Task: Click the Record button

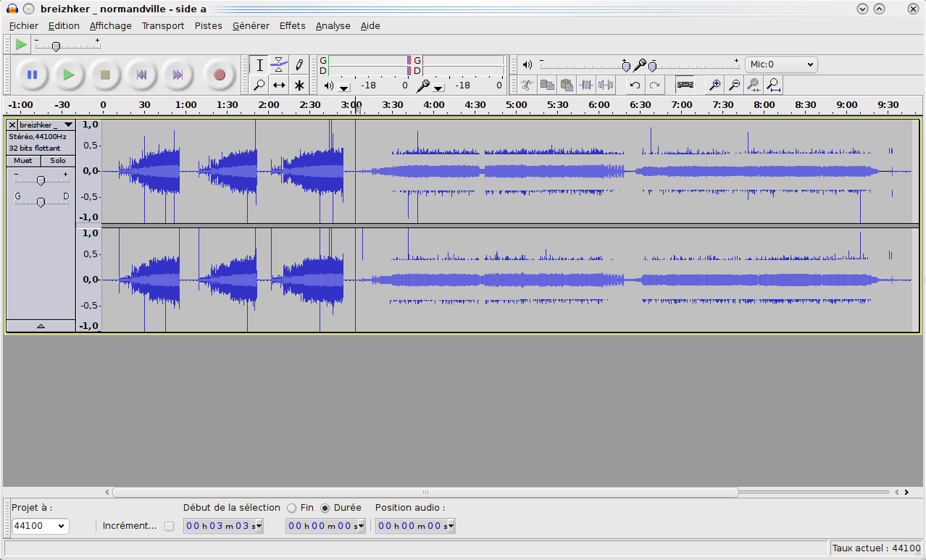Action: point(219,75)
